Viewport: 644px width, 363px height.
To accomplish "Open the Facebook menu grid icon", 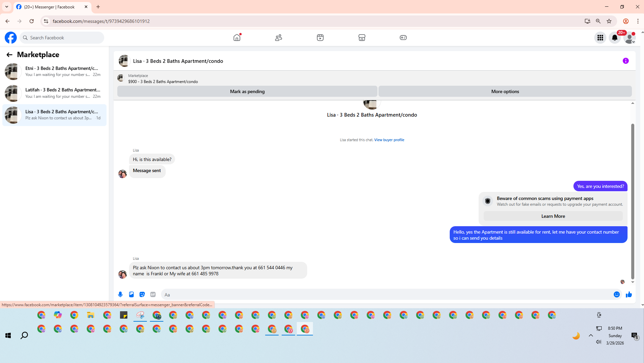I will point(600,38).
